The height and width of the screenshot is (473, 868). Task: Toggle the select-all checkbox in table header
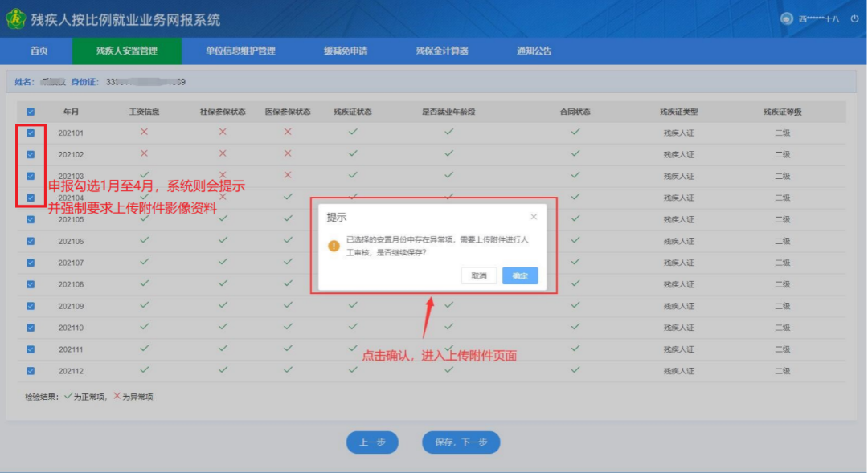pos(31,112)
